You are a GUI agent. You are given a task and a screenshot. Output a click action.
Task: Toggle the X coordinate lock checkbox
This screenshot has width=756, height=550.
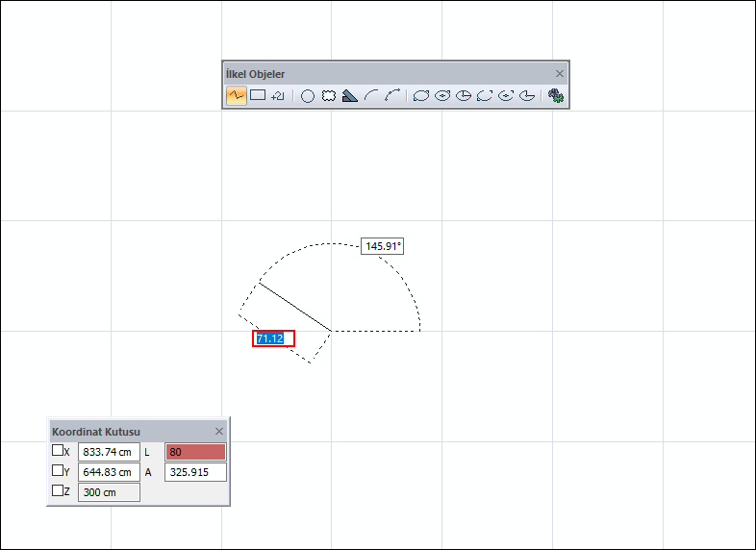(58, 451)
